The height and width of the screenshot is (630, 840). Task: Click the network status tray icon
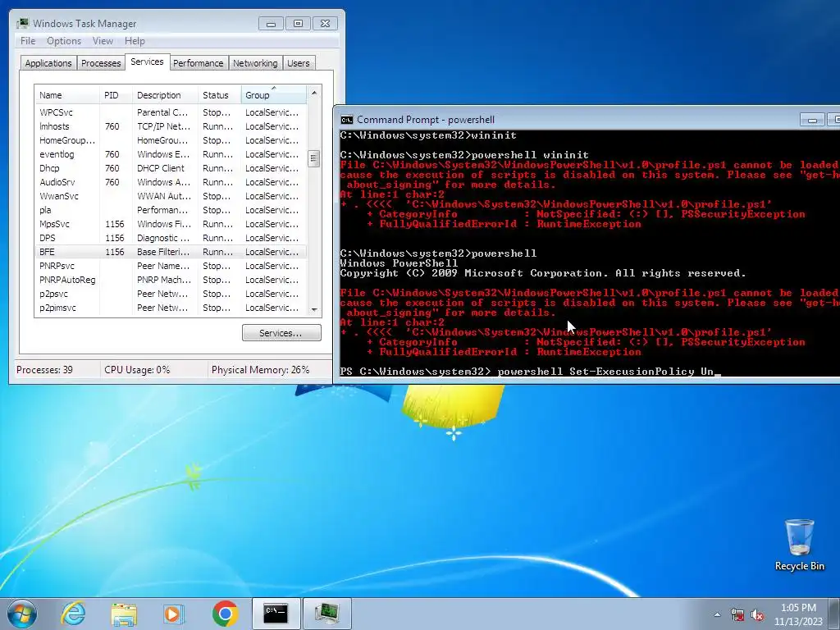tap(737, 614)
